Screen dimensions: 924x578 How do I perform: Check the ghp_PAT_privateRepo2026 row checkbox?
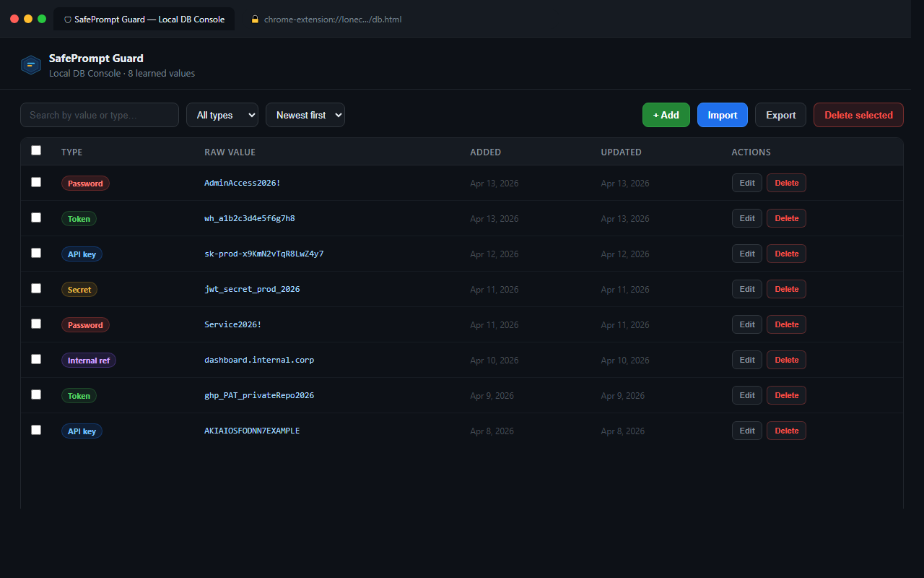tap(36, 394)
